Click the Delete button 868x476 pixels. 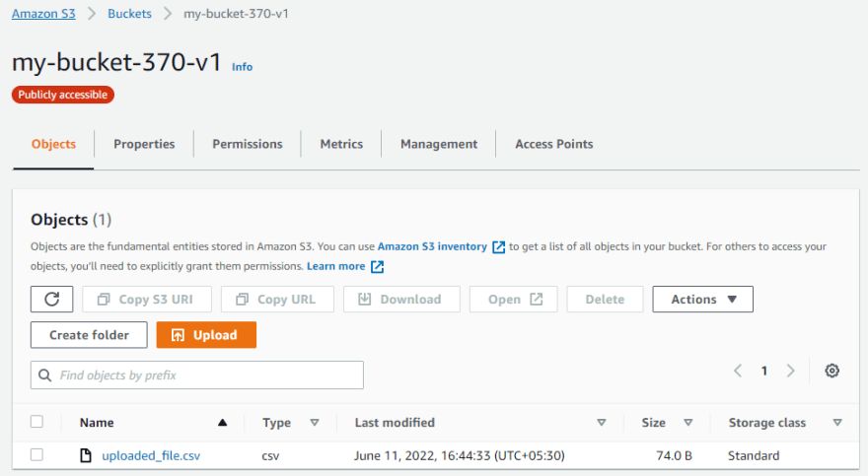click(605, 299)
